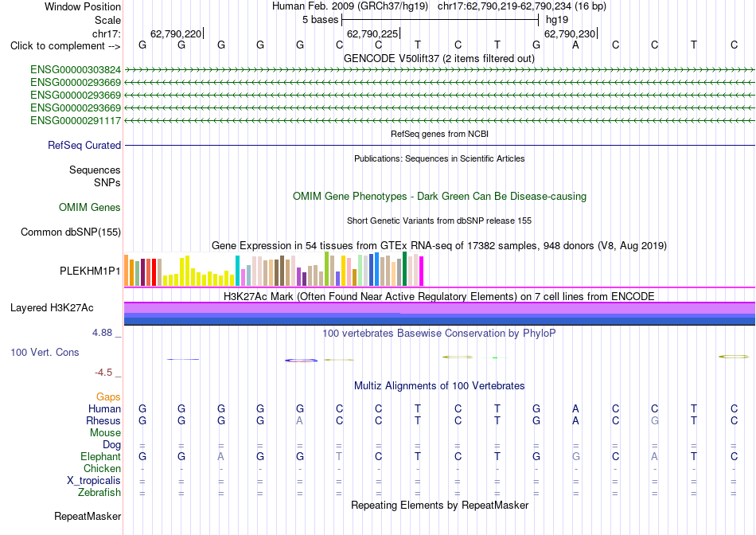This screenshot has height=535, width=756.
Task: Open the H3K27Ac Mark track title
Action: [439, 297]
